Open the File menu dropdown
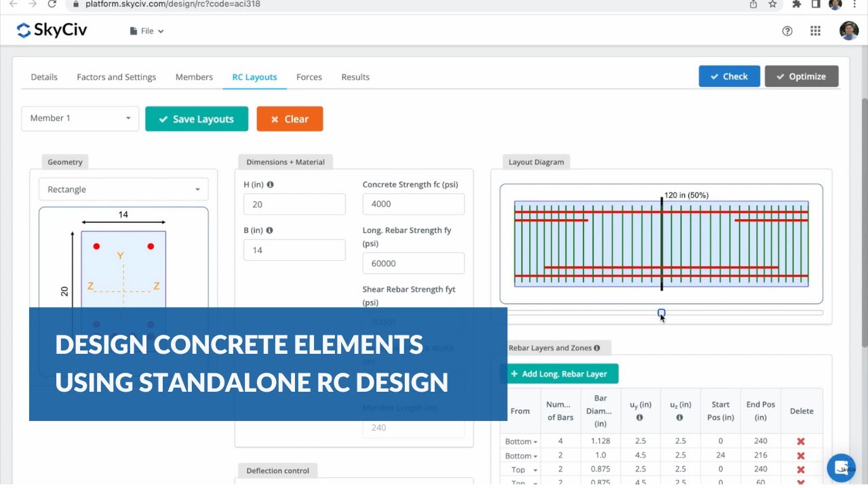Viewport: 868px width, 488px height. (147, 31)
